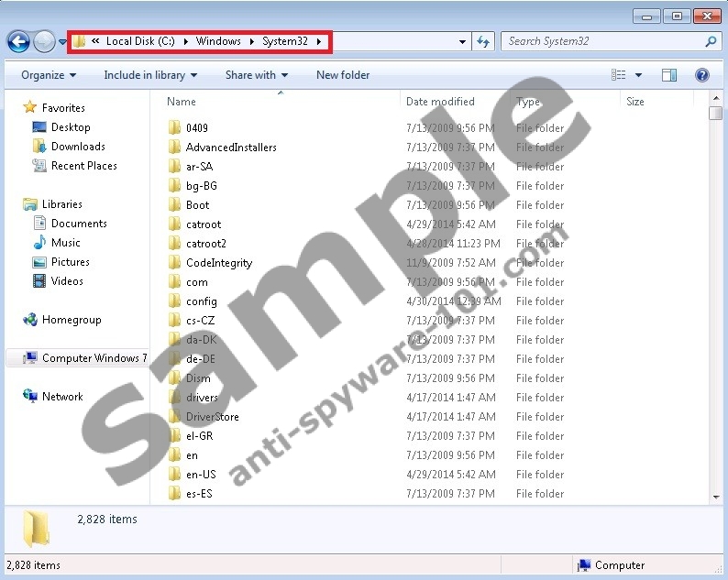728x580 pixels.
Task: Select the ar-SA folder
Action: point(199,167)
